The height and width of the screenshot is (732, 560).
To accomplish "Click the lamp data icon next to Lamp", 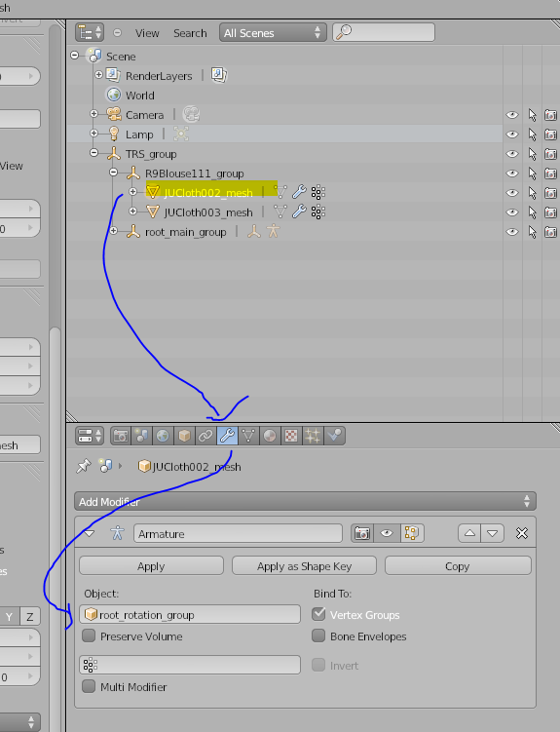I will coord(181,134).
